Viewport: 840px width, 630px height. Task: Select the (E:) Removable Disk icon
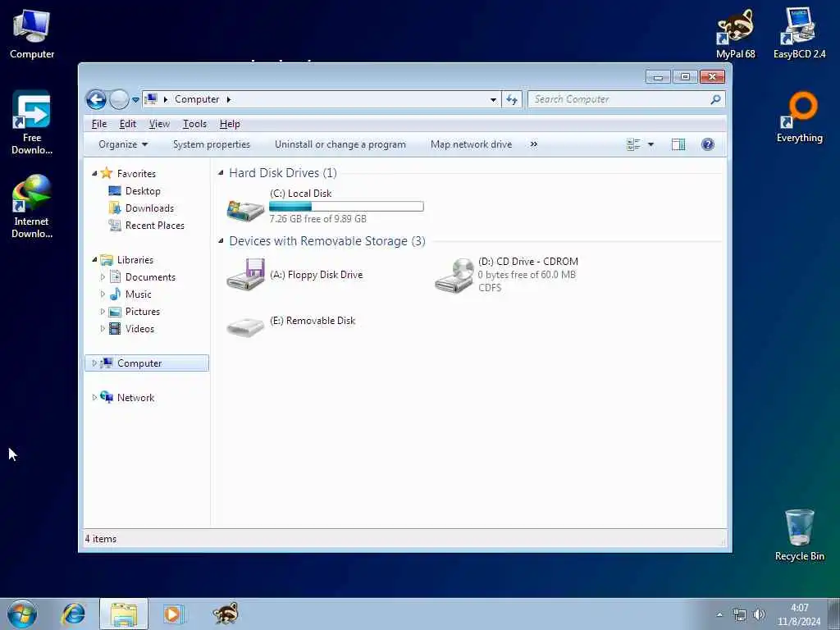tap(245, 326)
